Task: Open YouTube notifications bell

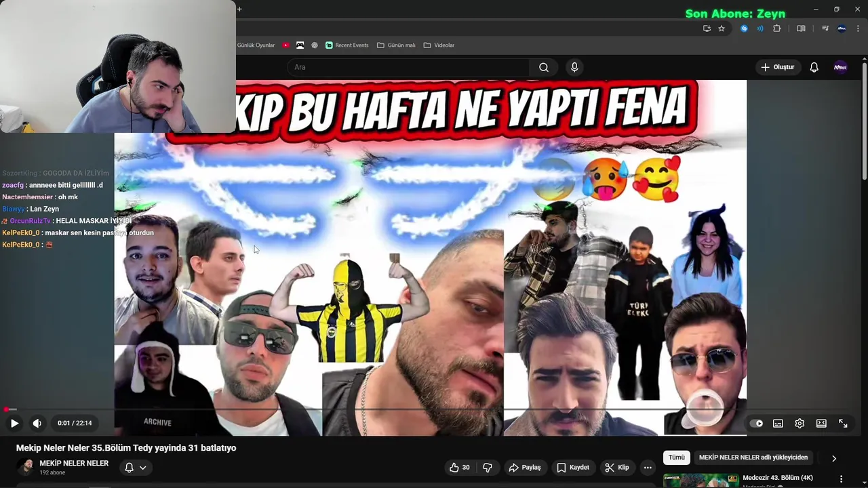Action: coord(814,67)
